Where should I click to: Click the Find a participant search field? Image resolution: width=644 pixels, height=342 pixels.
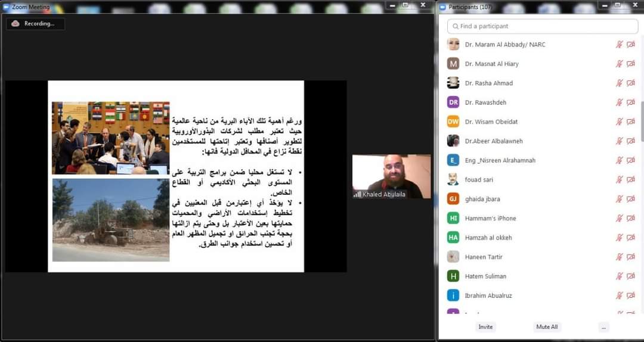[x=543, y=26]
